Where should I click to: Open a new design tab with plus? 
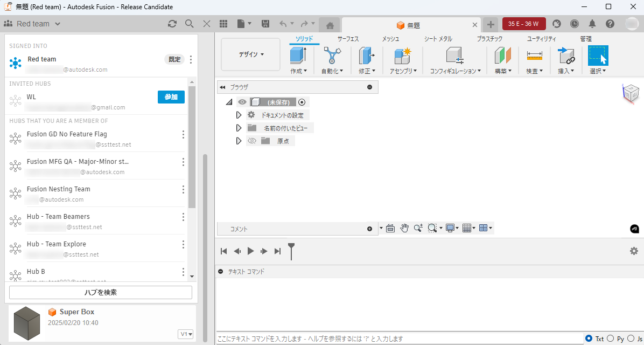tap(491, 24)
